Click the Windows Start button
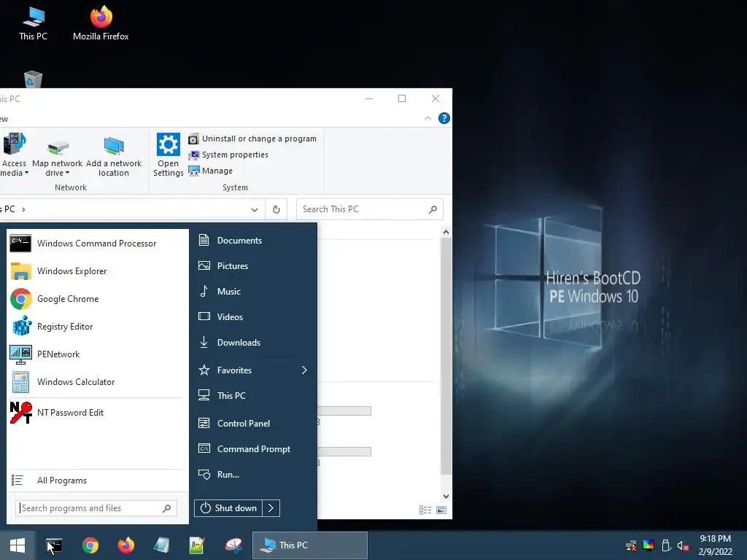 click(x=18, y=545)
